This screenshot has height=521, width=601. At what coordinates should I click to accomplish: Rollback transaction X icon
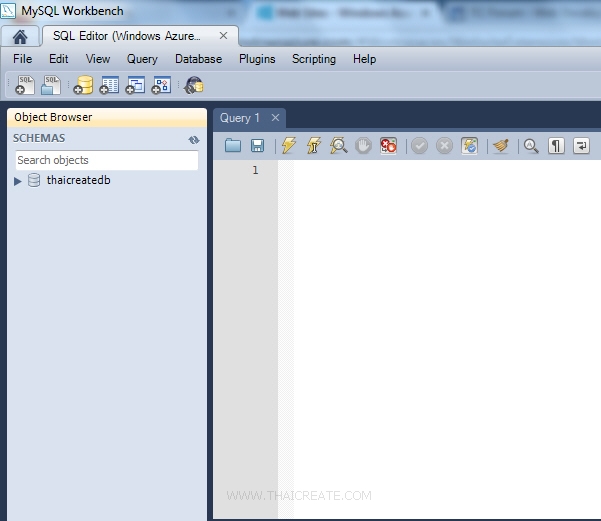(444, 146)
